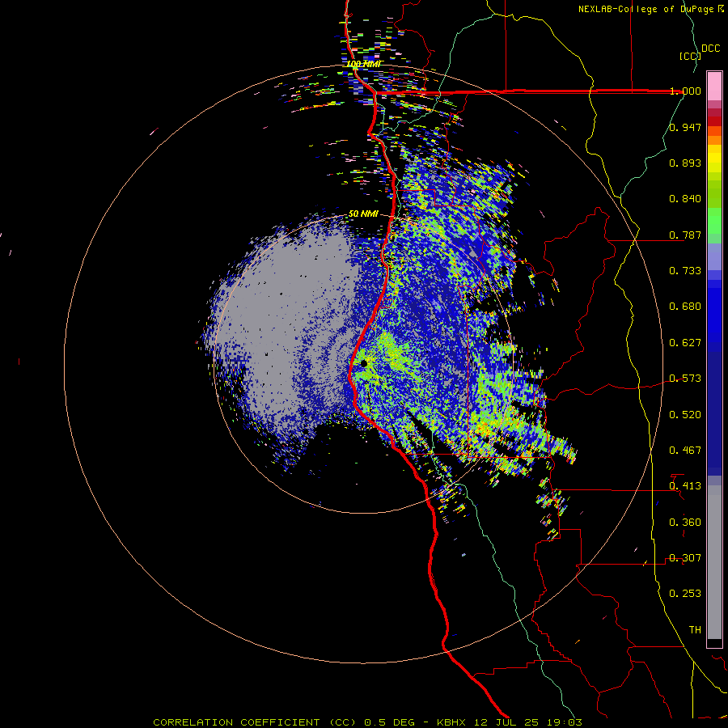Click the 0.733 scale value
The image size is (728, 728).
click(x=685, y=271)
